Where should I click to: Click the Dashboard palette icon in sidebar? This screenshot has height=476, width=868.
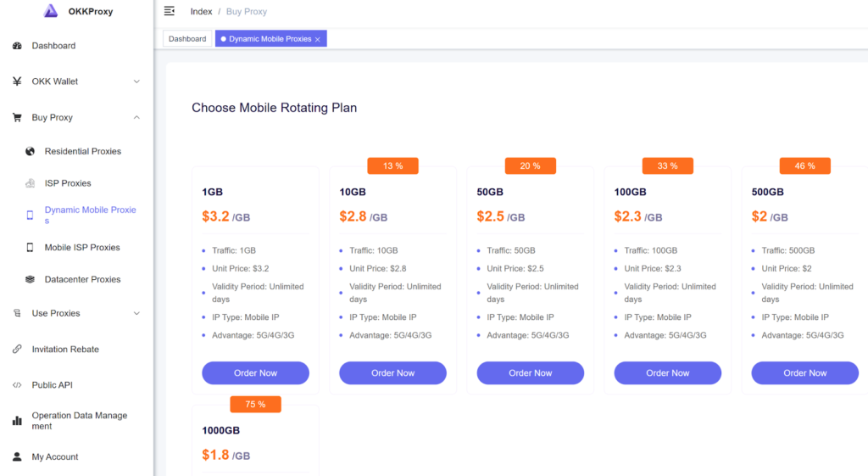(x=17, y=46)
